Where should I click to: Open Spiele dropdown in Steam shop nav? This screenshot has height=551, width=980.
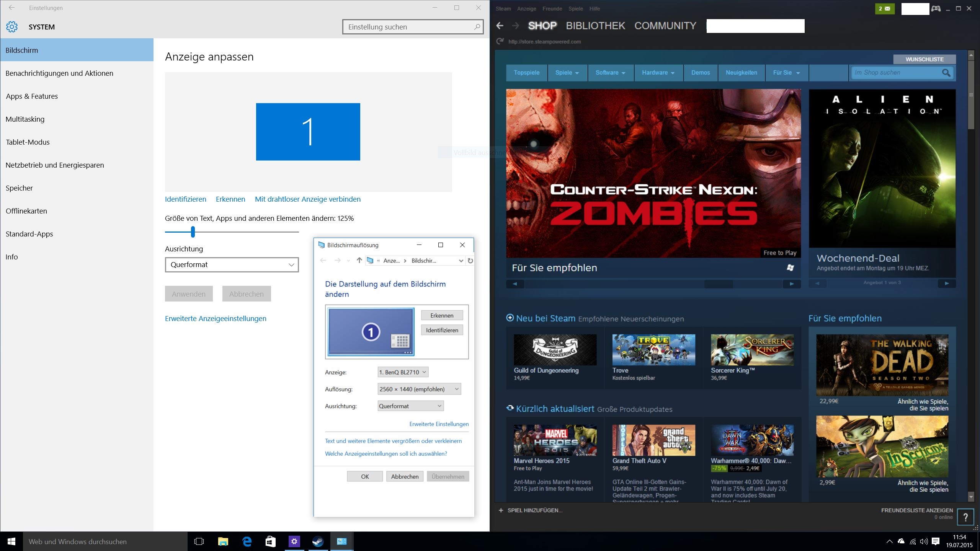567,73
